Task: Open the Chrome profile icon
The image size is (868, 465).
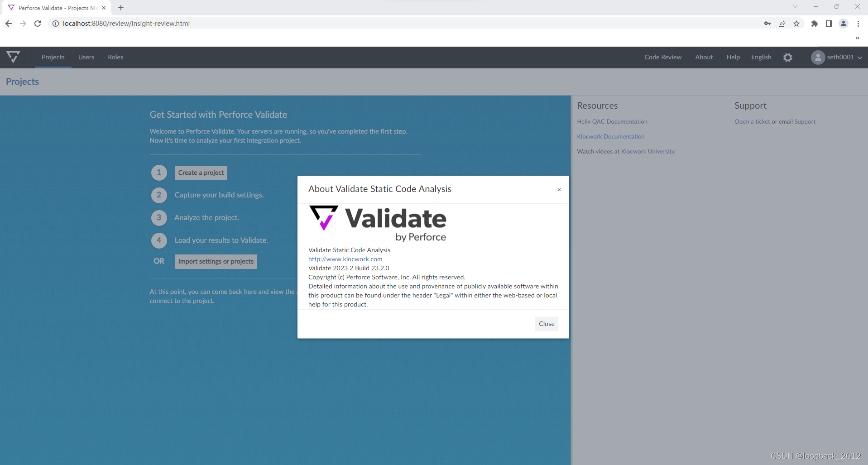Action: pos(844,24)
